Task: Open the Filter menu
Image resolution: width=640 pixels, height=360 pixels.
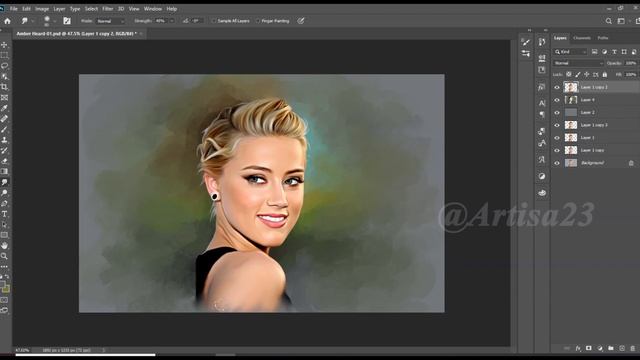Action: [108, 9]
